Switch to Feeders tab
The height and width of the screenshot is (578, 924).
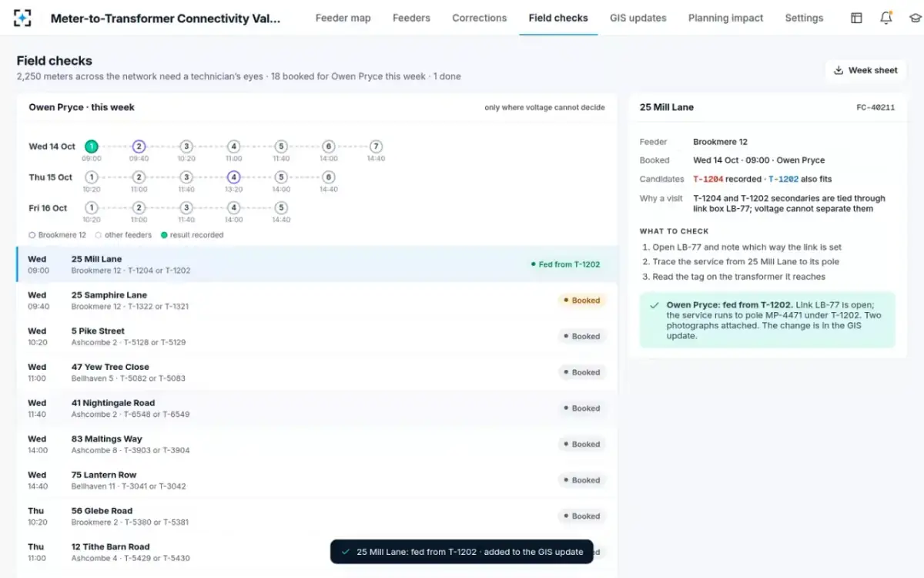[411, 18]
